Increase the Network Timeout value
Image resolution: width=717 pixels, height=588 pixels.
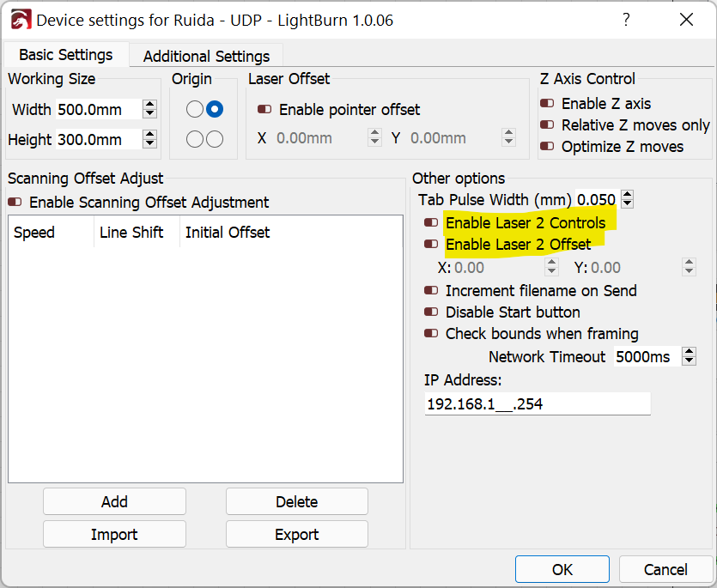(689, 352)
